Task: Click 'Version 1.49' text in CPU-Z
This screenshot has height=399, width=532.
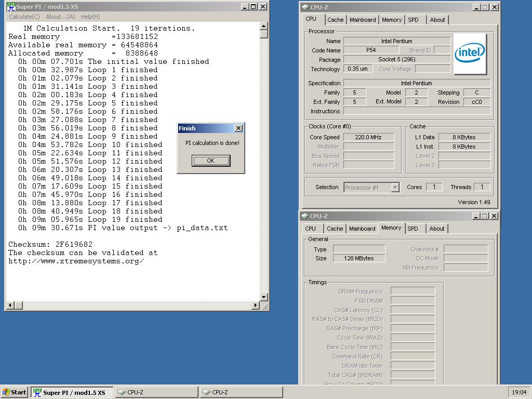Action: point(474,202)
